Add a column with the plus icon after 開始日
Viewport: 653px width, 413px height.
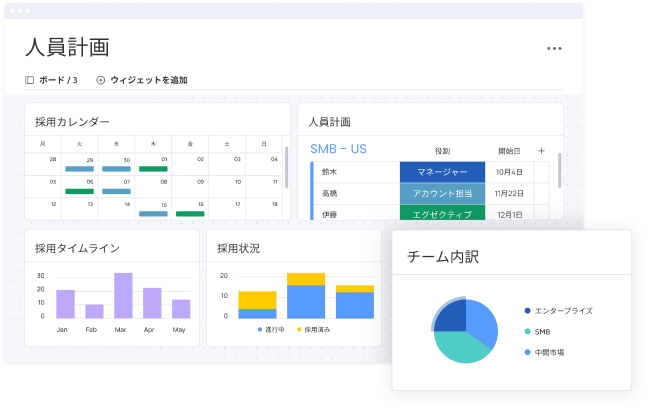541,151
